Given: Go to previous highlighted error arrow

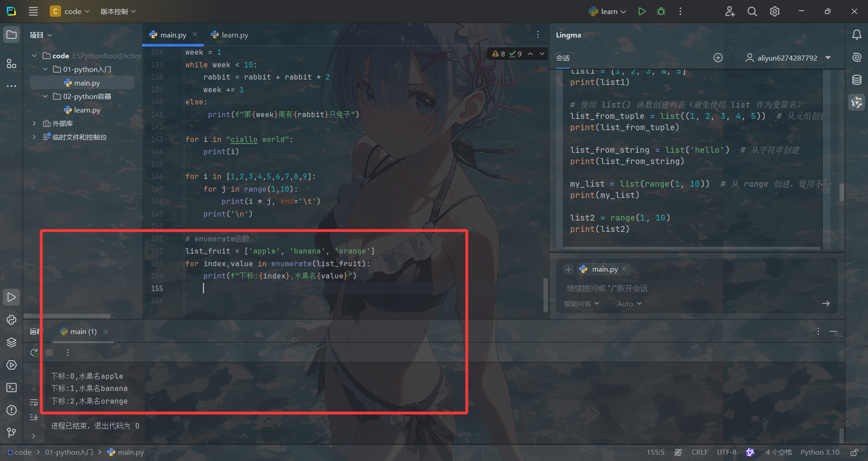Looking at the screenshot, I should [530, 54].
